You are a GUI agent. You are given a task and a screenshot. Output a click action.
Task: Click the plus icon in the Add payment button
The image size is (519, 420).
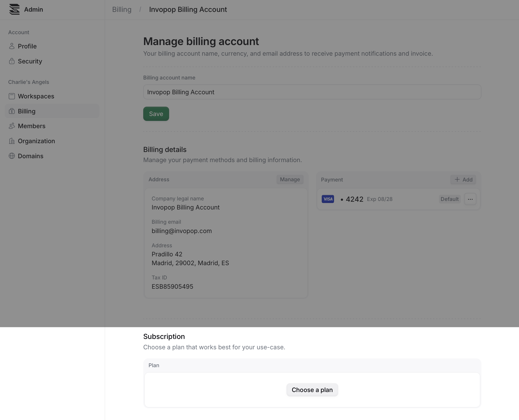click(457, 179)
